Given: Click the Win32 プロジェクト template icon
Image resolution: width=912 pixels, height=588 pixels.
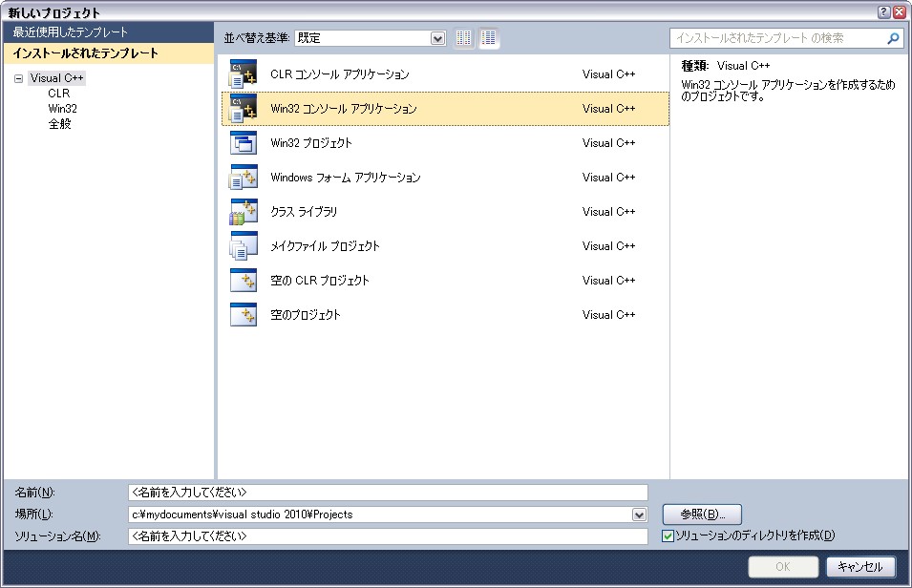Looking at the screenshot, I should (x=244, y=142).
